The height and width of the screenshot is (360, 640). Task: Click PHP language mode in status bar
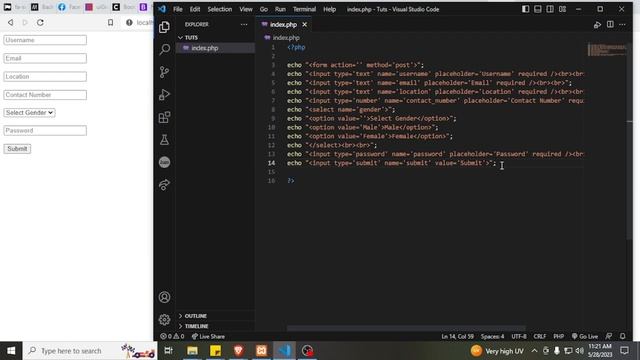(x=559, y=336)
